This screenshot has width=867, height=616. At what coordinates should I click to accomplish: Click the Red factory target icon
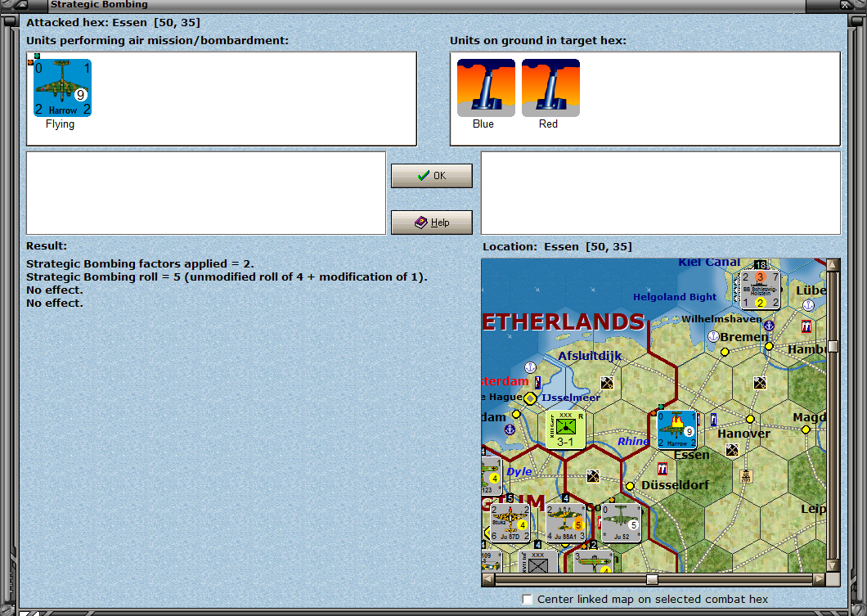550,88
